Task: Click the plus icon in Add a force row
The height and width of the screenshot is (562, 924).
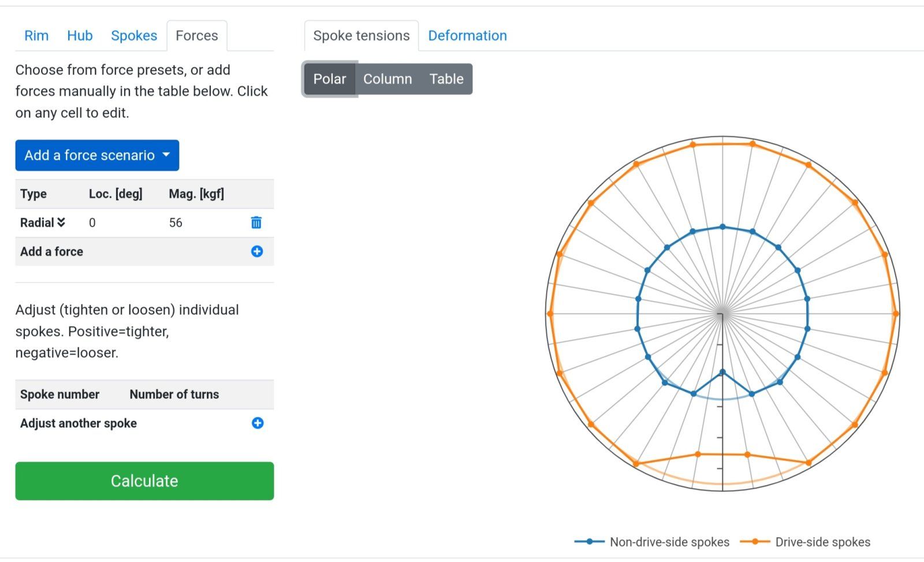Action: [x=257, y=251]
